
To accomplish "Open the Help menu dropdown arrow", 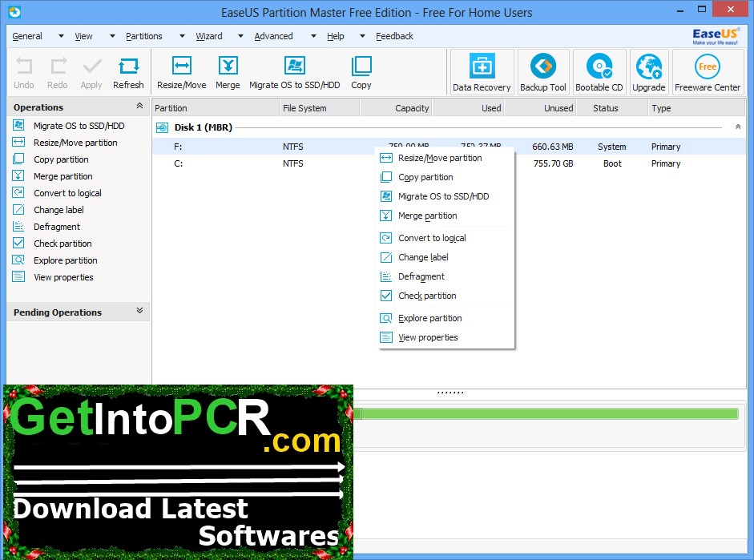I will coord(362,36).
